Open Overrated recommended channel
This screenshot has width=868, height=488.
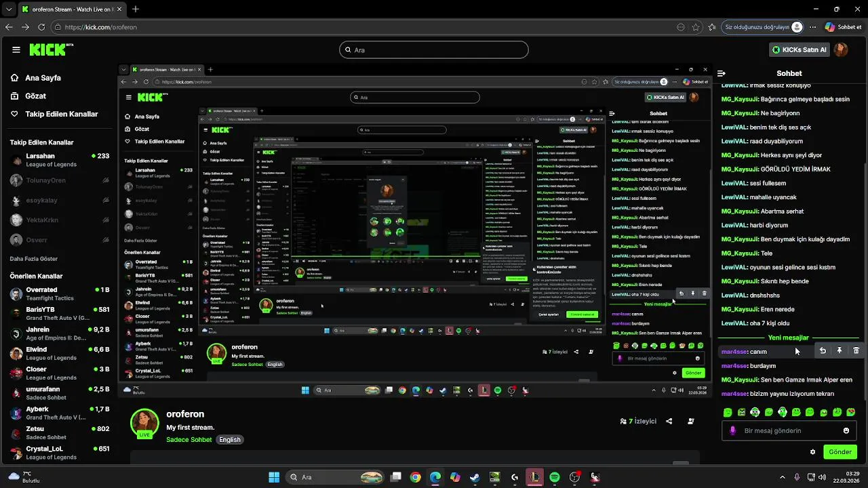tap(60, 293)
